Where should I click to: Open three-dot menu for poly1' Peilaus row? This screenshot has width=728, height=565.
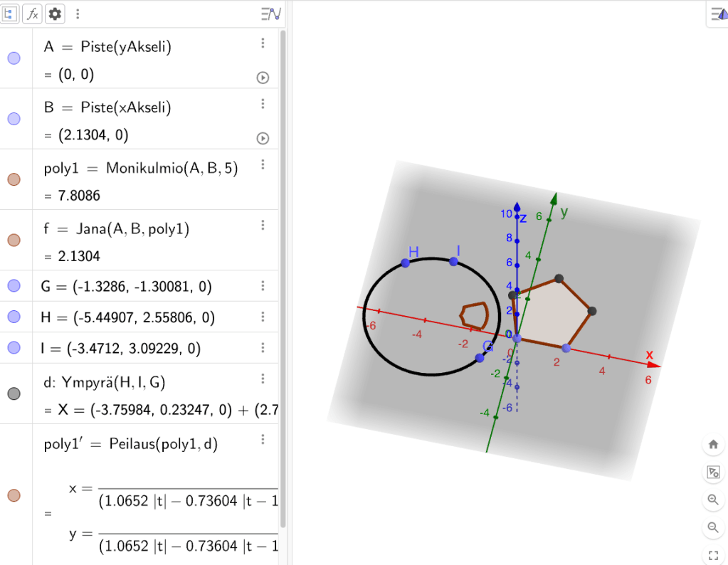(263, 440)
